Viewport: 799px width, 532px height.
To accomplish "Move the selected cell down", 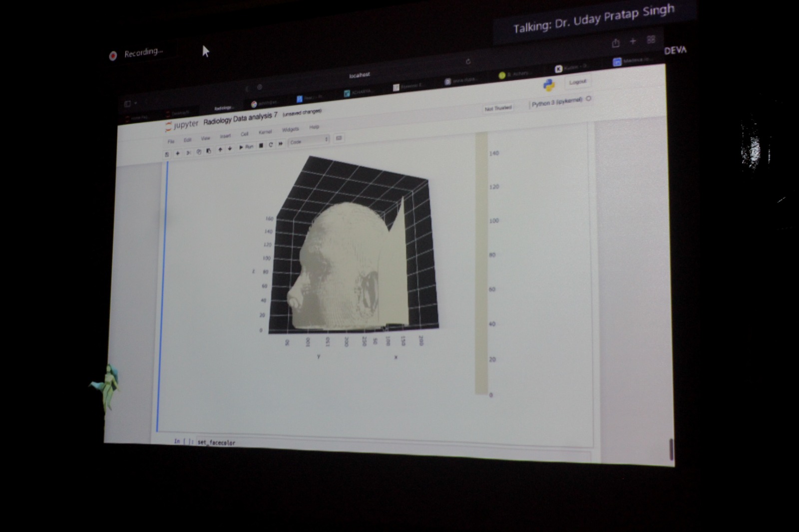I will click(230, 149).
